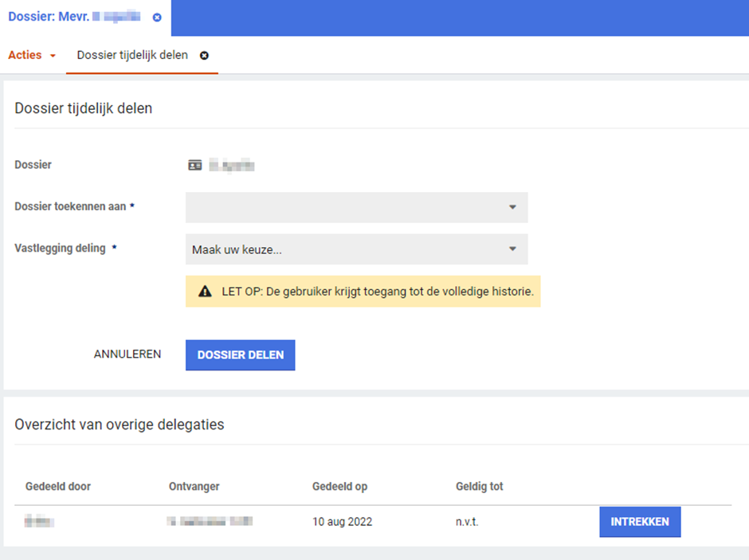Close the 'Dossier tijdelijk delen' tab
Viewport: 749px width, 560px height.
205,56
